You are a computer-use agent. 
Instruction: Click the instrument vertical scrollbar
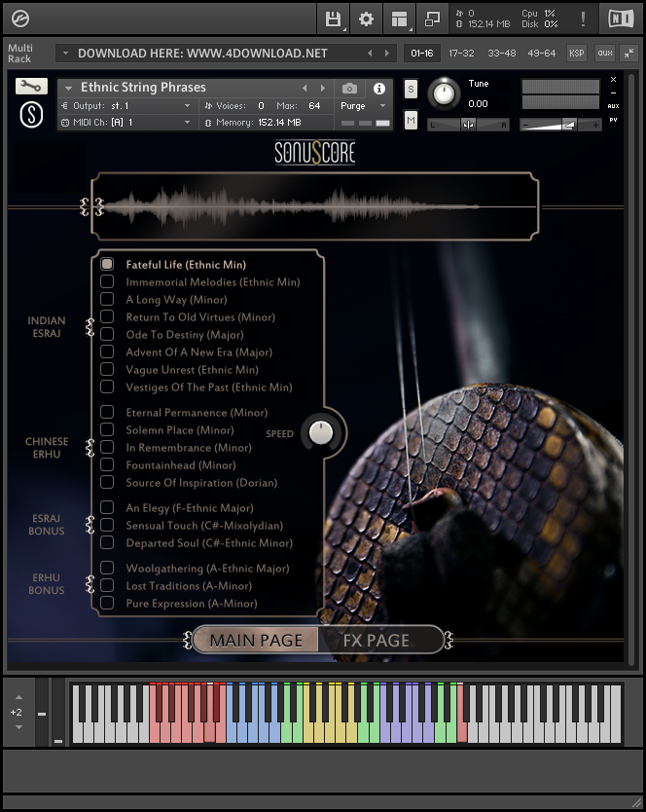click(630, 370)
